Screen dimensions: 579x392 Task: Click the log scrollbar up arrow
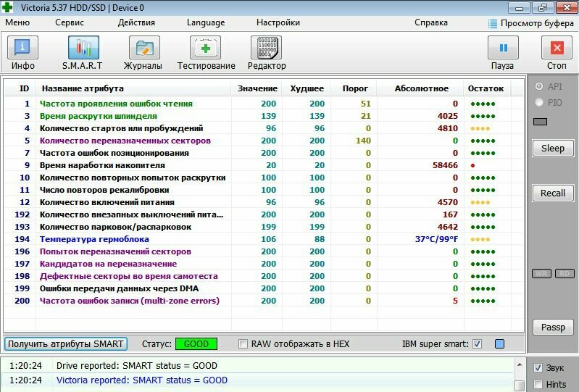(x=519, y=364)
